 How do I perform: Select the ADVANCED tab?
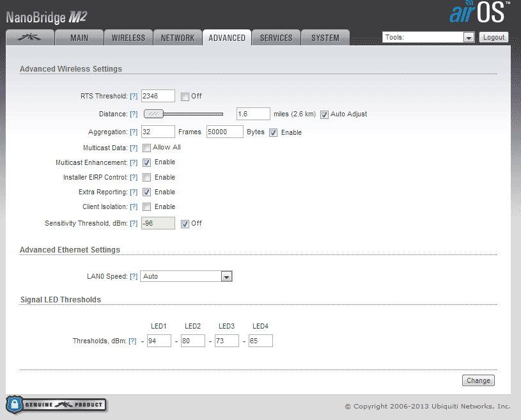227,38
